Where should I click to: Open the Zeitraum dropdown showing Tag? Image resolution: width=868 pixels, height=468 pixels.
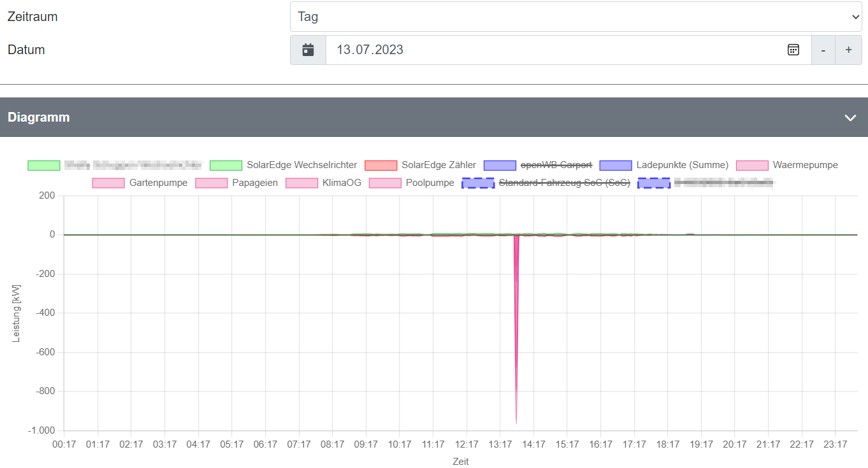coord(575,17)
